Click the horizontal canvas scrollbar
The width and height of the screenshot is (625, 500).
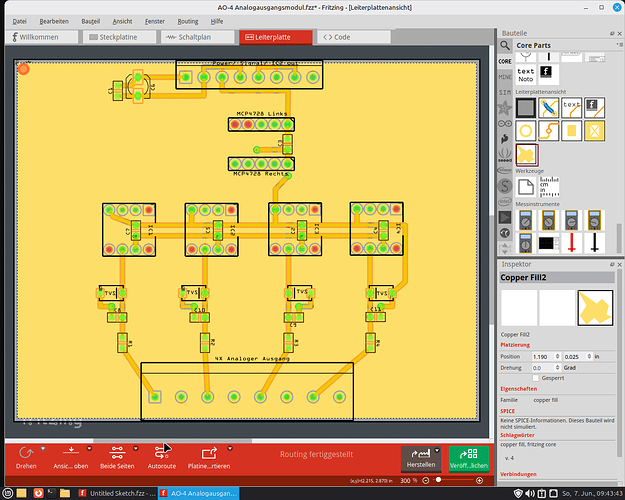(172, 441)
